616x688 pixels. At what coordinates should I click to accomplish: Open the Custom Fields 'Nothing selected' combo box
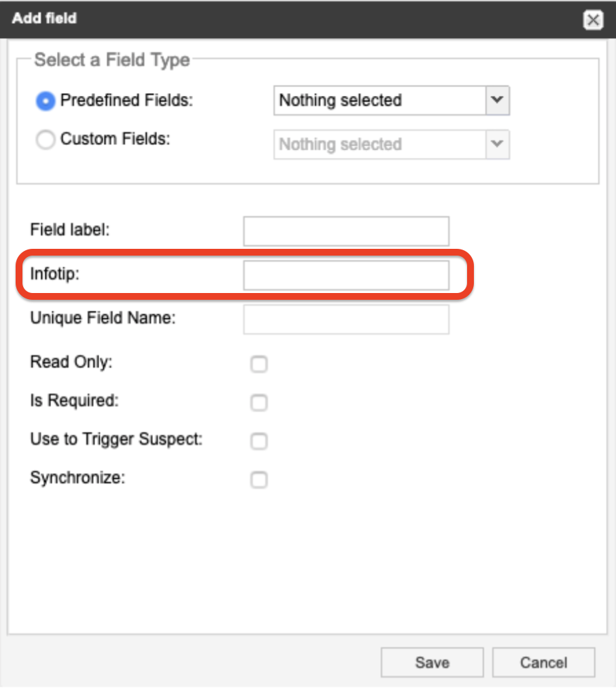point(392,144)
